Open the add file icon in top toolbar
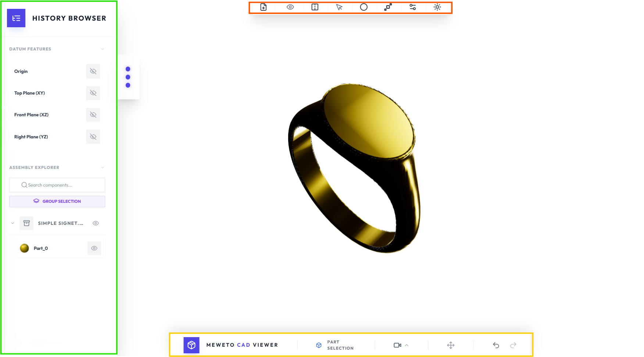Viewport: 644px width, 357px height. [264, 7]
